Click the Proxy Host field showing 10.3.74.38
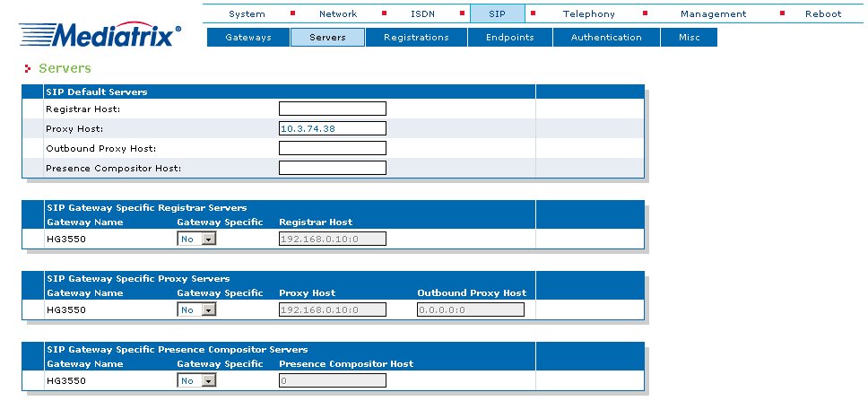Screen dimensions: 868x401 pyautogui.click(x=332, y=128)
